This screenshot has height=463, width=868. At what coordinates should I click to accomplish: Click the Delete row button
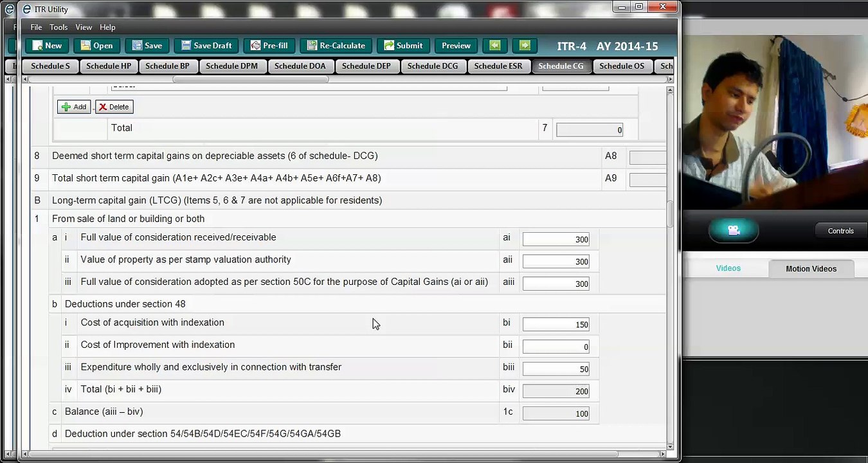click(x=114, y=107)
